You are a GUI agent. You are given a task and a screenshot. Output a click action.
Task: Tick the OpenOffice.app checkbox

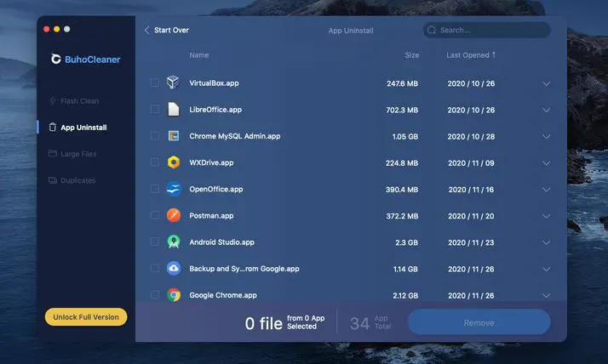(154, 189)
